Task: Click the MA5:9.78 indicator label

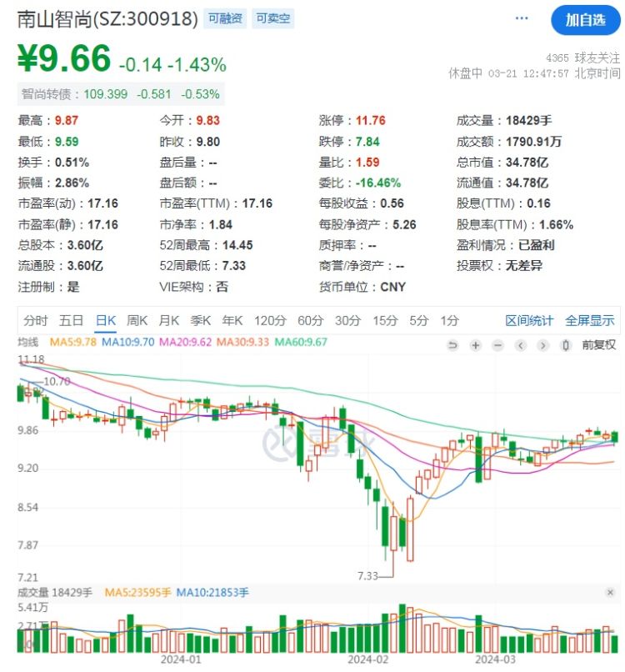Action: point(73,342)
